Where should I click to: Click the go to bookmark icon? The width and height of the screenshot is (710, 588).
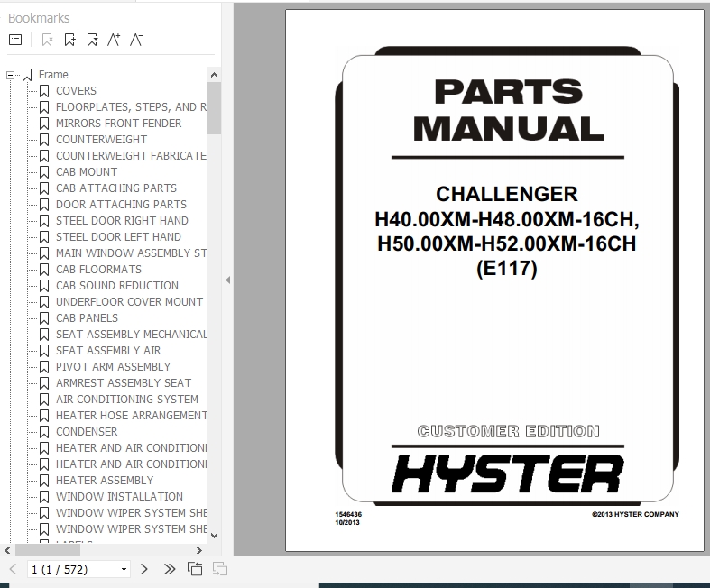pos(92,40)
